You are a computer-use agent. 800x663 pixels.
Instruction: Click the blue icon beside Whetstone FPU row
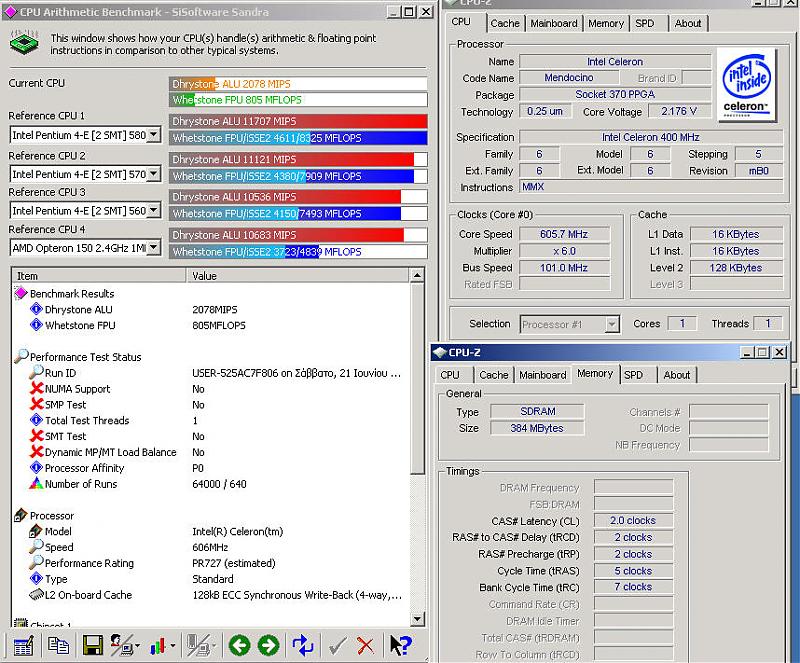36,325
